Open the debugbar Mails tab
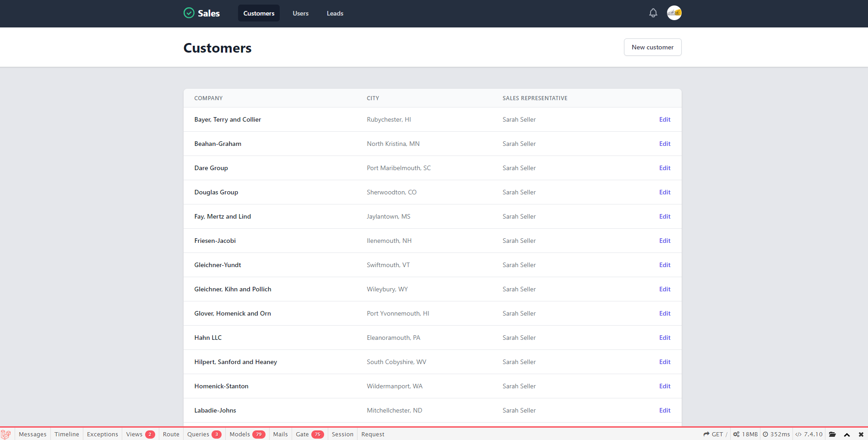This screenshot has width=868, height=440. (x=281, y=434)
